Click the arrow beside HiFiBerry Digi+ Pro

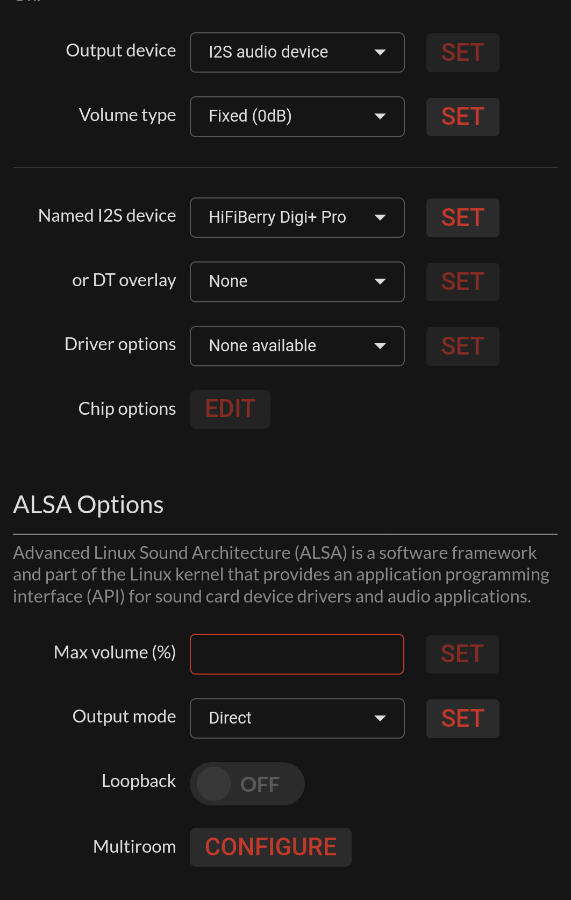pos(380,218)
